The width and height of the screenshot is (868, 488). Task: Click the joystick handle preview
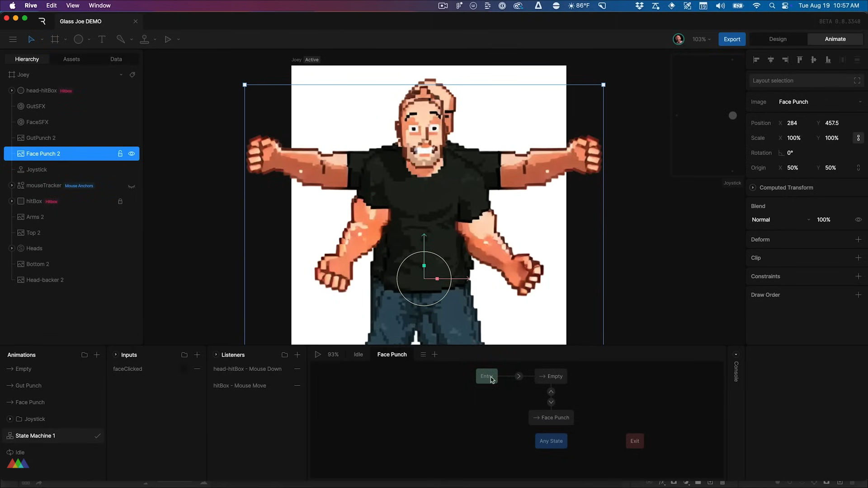[x=732, y=116]
